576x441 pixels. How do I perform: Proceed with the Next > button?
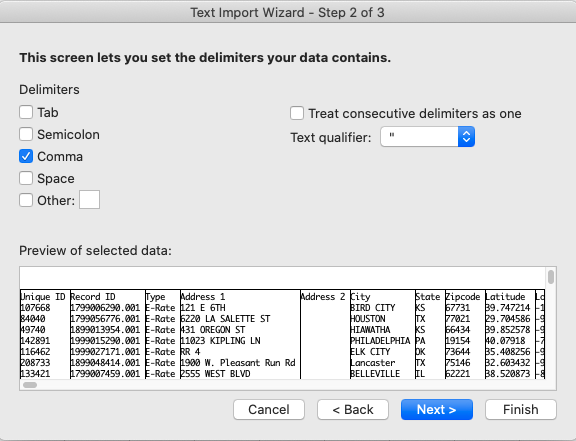click(x=437, y=409)
